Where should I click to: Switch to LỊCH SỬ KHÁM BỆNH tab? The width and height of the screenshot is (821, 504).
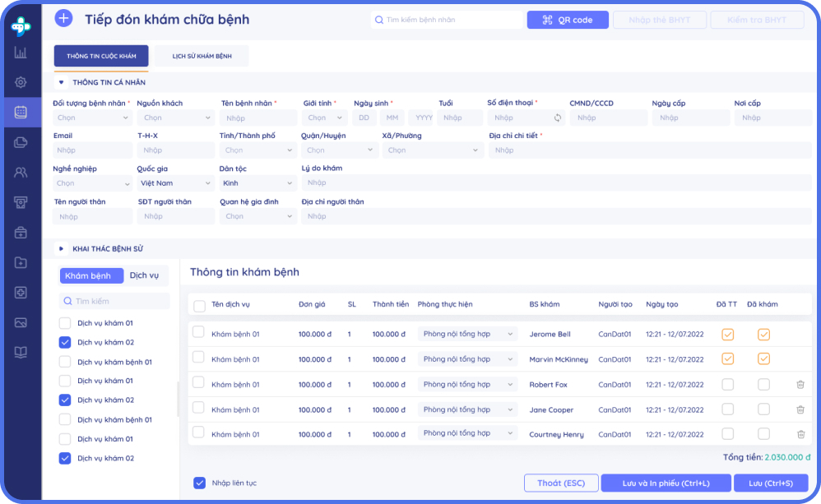point(202,56)
